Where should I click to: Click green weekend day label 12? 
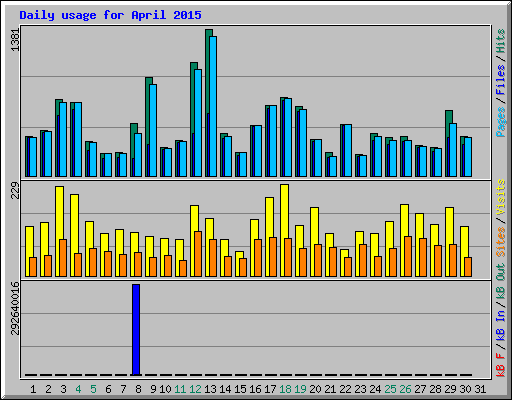[195, 389]
